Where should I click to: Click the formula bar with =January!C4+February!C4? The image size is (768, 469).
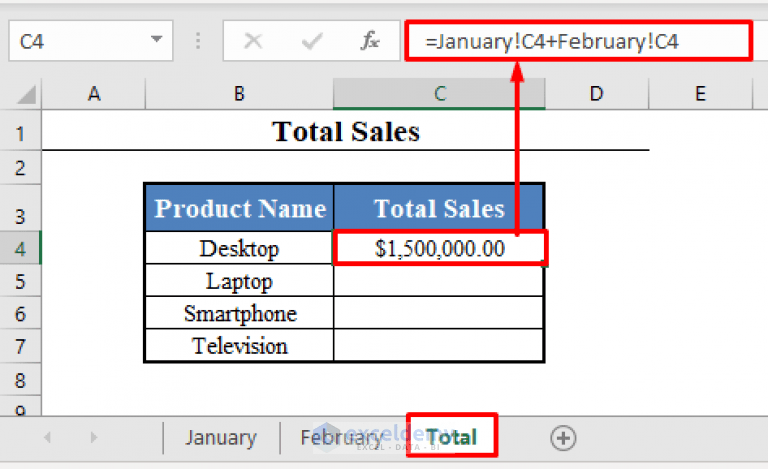578,41
